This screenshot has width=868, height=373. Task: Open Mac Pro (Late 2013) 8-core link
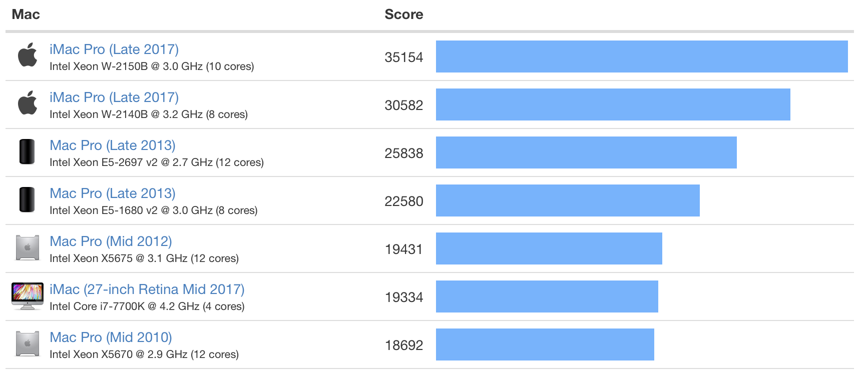113,193
